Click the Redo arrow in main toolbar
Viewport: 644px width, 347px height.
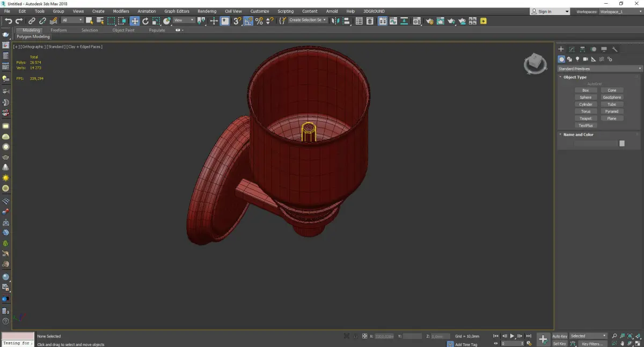coord(19,21)
